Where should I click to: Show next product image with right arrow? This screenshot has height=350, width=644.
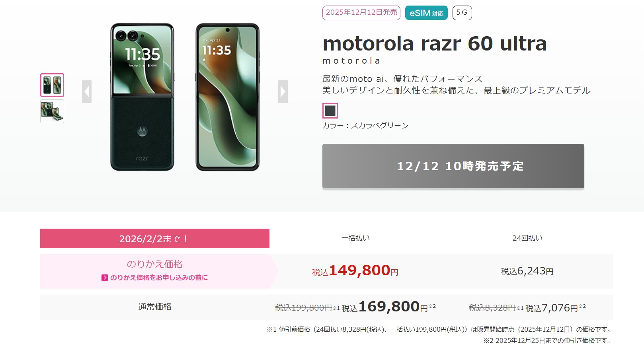point(283,92)
